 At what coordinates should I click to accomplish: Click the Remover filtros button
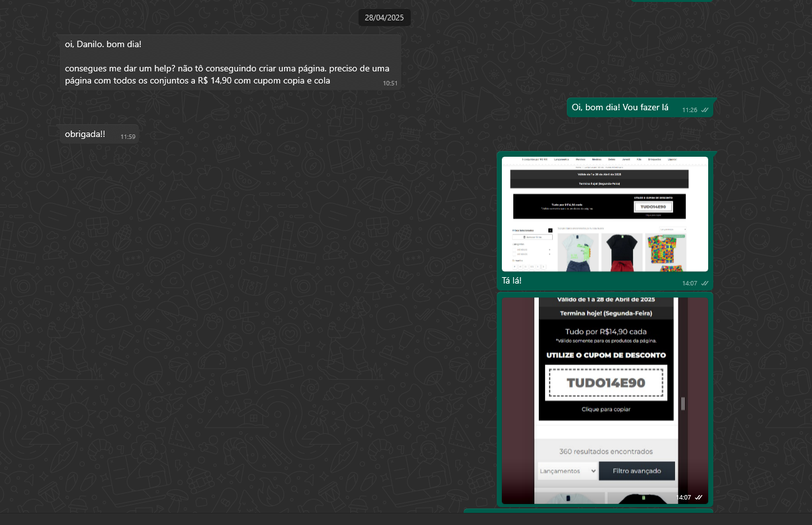coord(532,237)
